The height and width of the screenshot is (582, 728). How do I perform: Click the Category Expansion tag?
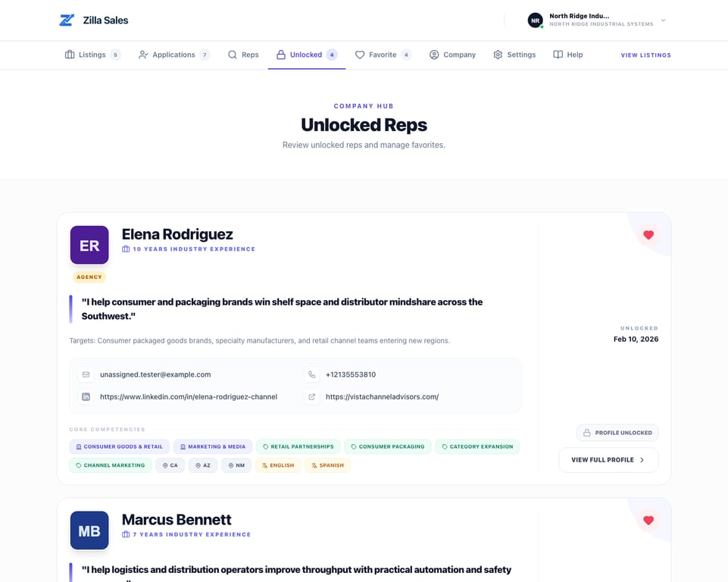(x=477, y=446)
